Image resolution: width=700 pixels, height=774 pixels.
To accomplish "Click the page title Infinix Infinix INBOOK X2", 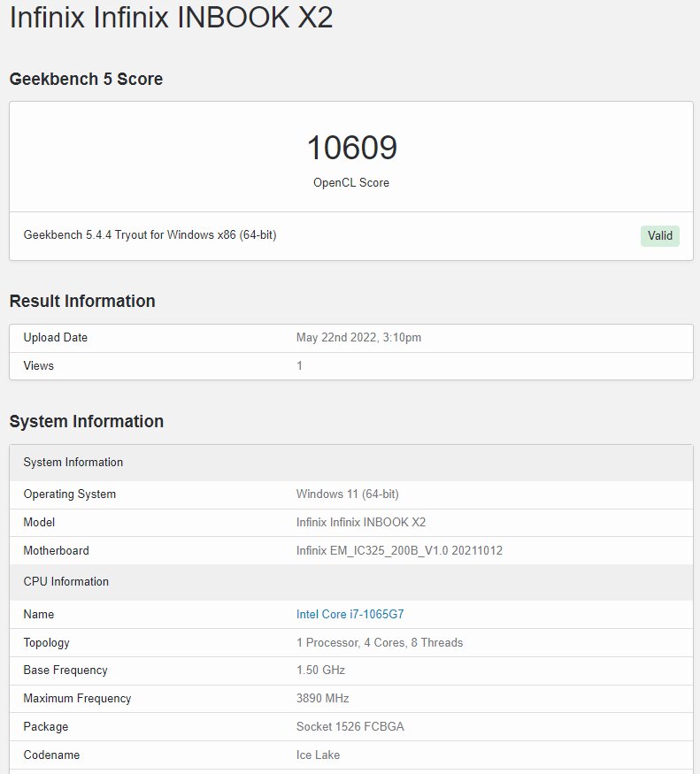I will tap(171, 17).
